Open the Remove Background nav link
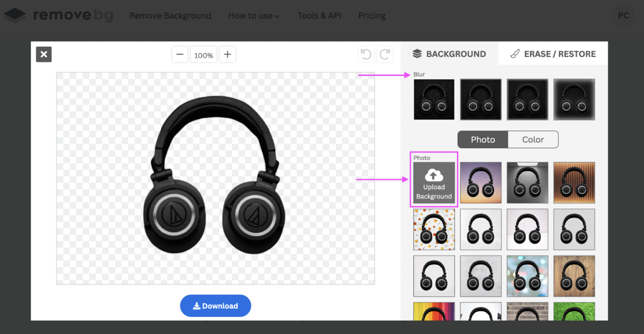This screenshot has width=644, height=334. pyautogui.click(x=170, y=15)
